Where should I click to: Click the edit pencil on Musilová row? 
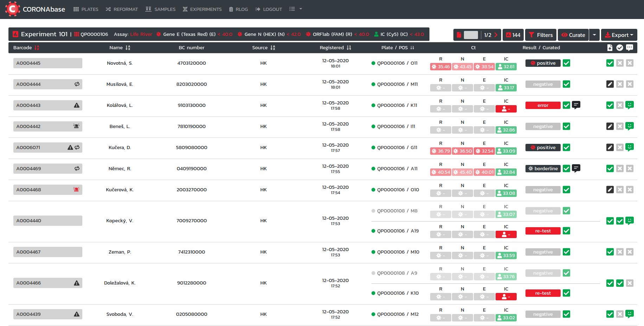(610, 84)
